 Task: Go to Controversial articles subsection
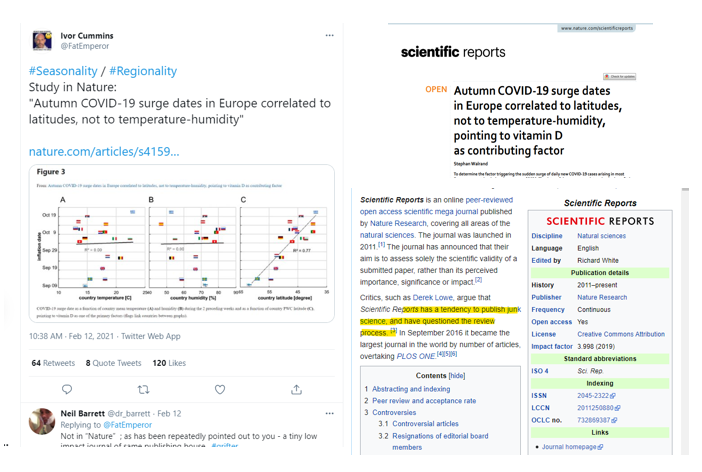tap(425, 424)
